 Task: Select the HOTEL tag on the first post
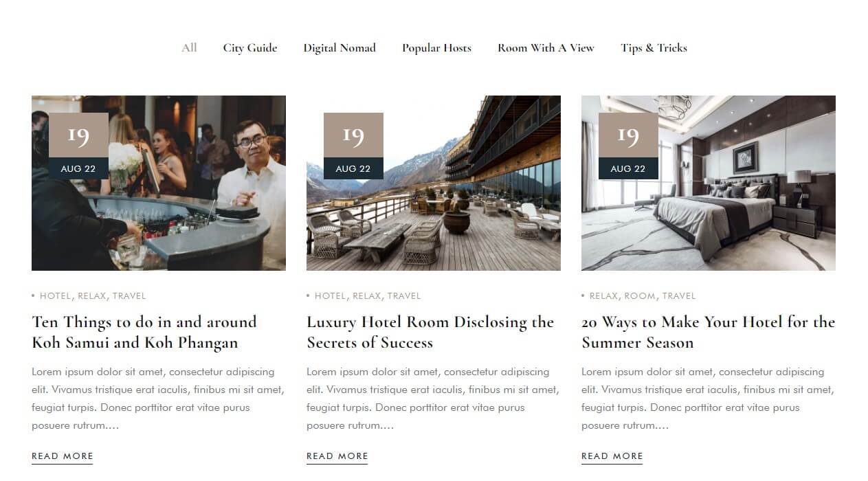pos(56,296)
